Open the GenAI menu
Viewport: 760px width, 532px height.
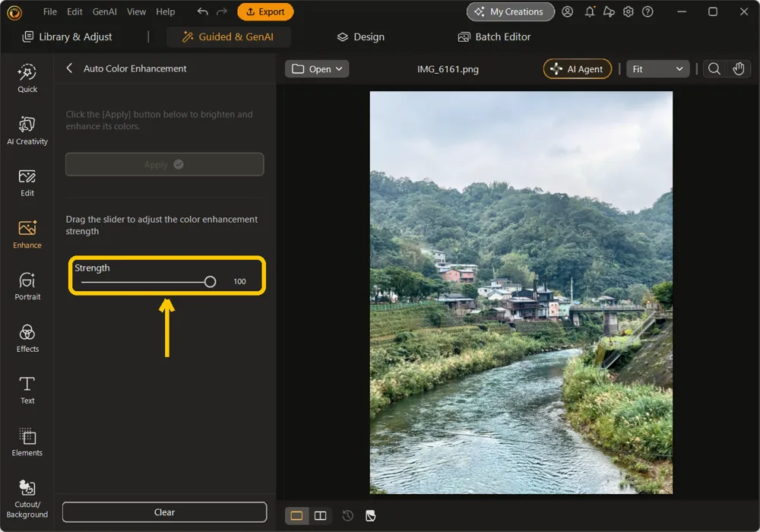(x=105, y=11)
